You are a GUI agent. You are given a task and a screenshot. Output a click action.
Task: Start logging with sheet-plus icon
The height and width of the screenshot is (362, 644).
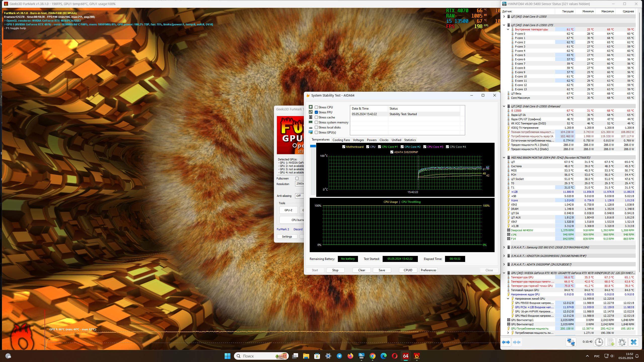pos(611,342)
